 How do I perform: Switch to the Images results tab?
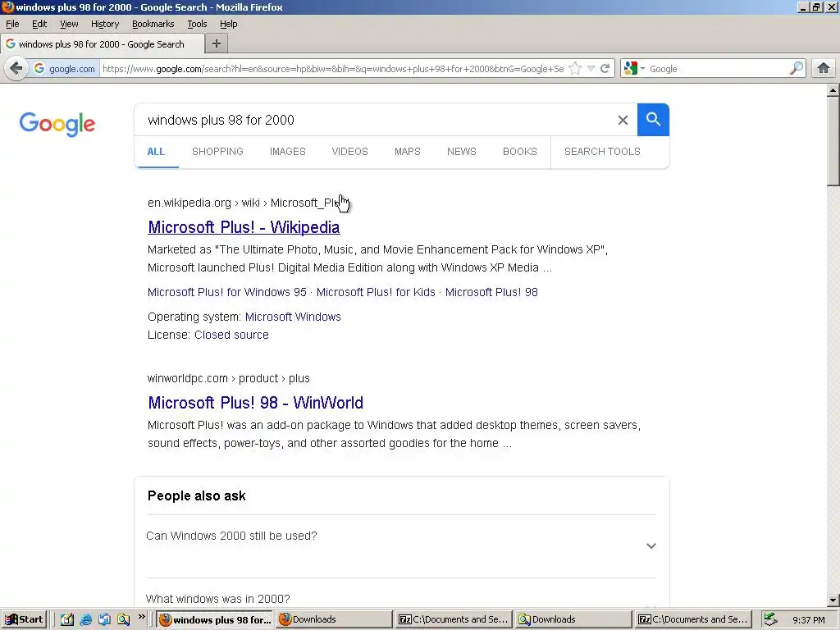pyautogui.click(x=288, y=152)
